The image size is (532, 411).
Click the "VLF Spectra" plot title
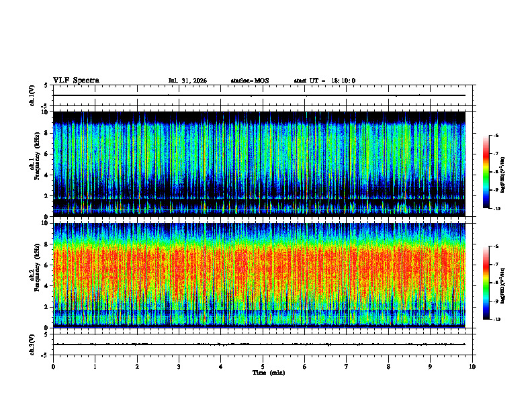pyautogui.click(x=76, y=81)
